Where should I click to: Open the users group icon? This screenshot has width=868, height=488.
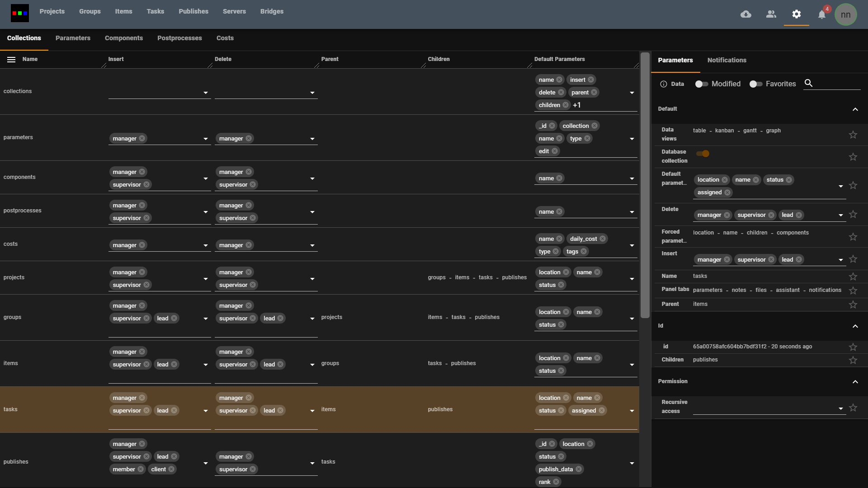pos(771,14)
